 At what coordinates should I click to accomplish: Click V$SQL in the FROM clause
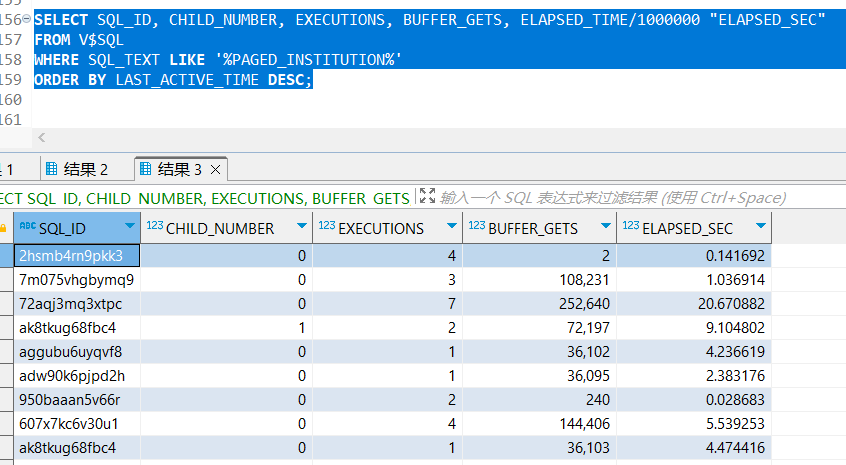101,40
